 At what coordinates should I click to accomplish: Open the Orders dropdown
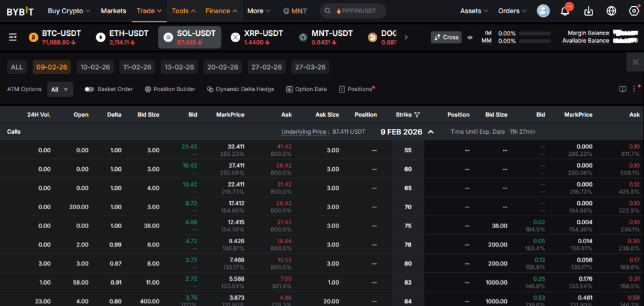click(x=513, y=11)
